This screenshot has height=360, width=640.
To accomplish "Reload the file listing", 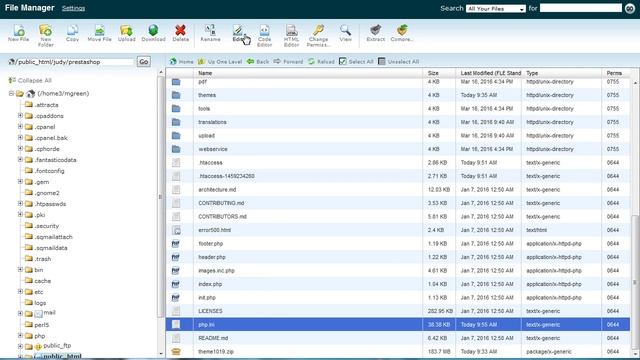I will 321,62.
